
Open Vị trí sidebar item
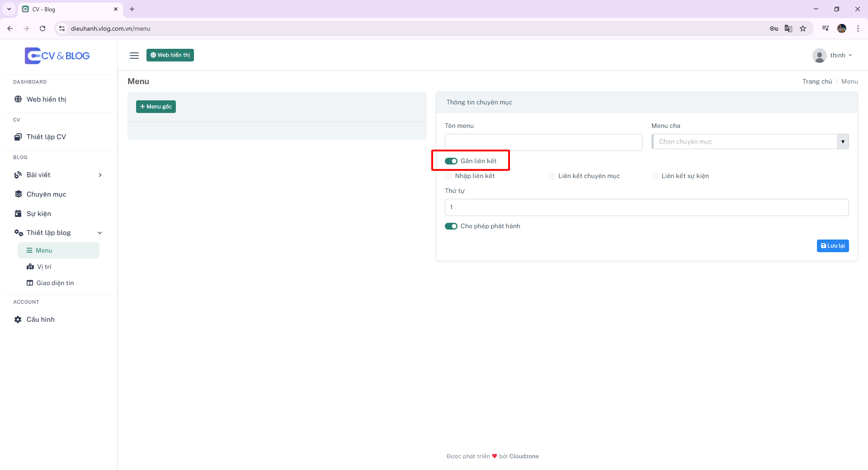click(58, 267)
